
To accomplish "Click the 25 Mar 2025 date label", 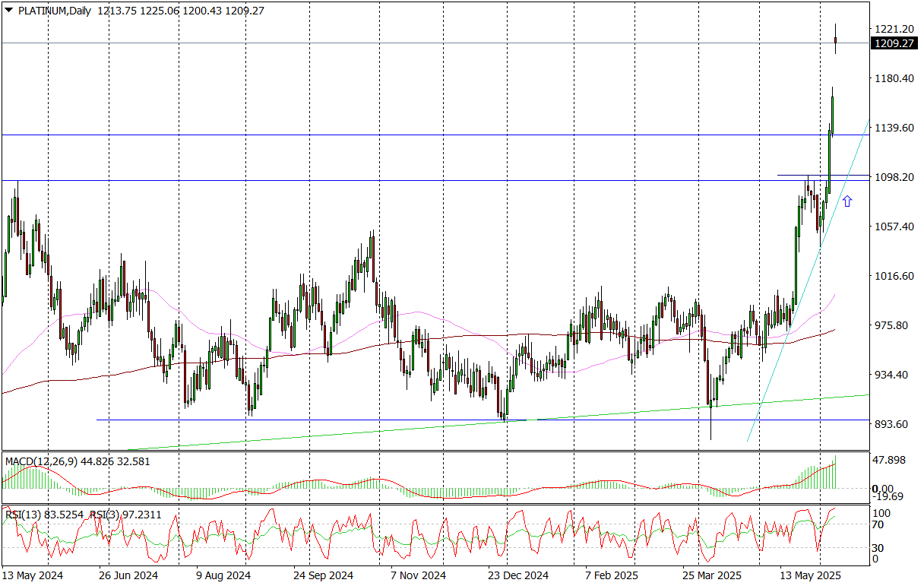I will pyautogui.click(x=713, y=575).
